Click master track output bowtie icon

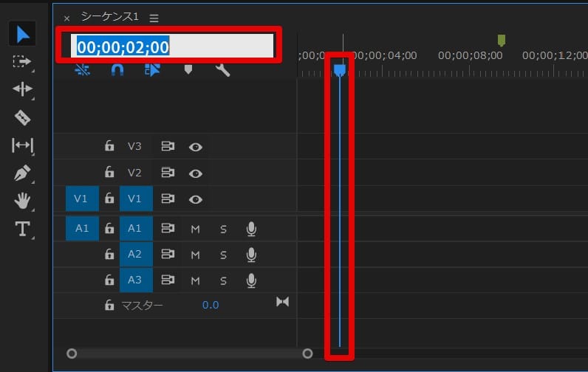click(282, 302)
